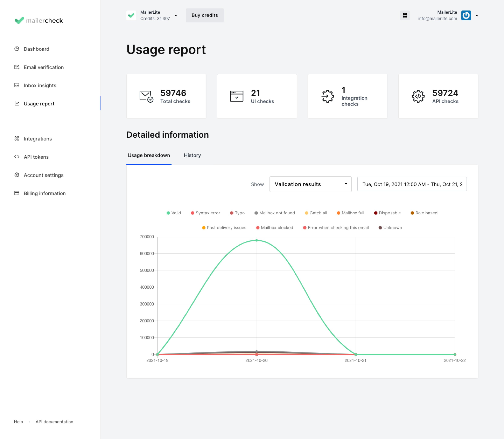This screenshot has width=504, height=439.
Task: Toggle the Syntax error legend entry
Action: (205, 213)
